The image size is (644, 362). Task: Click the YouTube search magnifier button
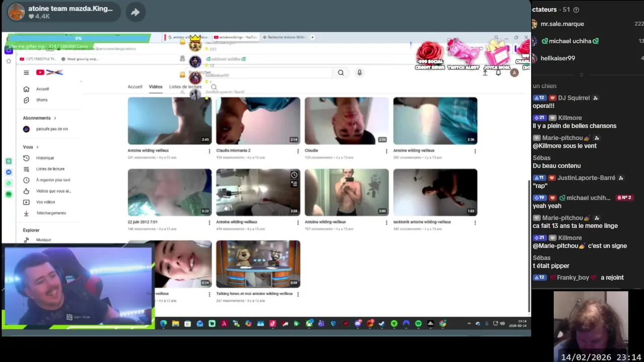click(x=341, y=72)
